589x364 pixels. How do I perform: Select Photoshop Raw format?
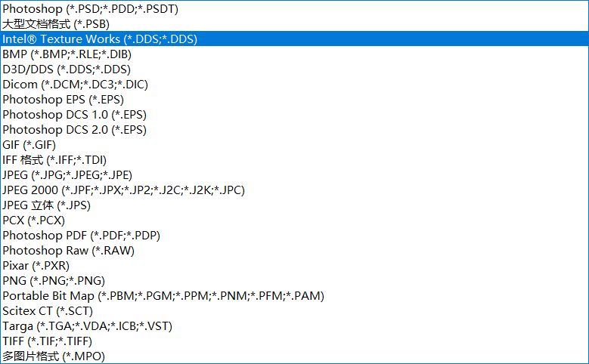point(69,251)
